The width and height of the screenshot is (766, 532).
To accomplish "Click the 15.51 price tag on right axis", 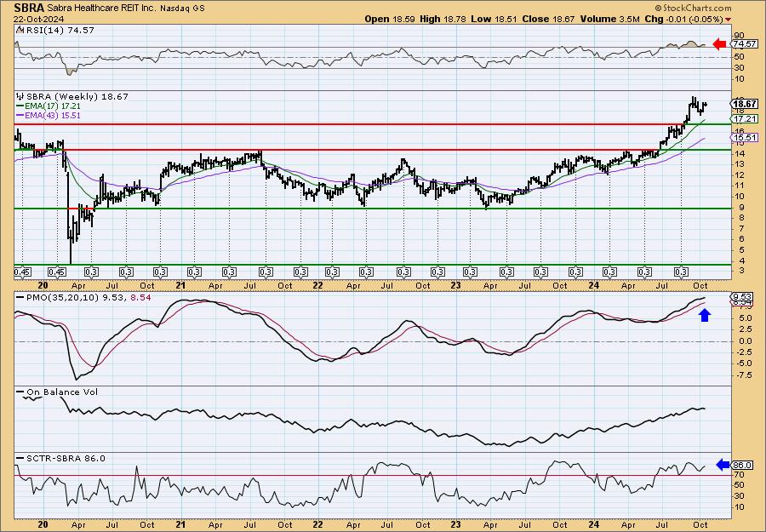I will click(745, 138).
